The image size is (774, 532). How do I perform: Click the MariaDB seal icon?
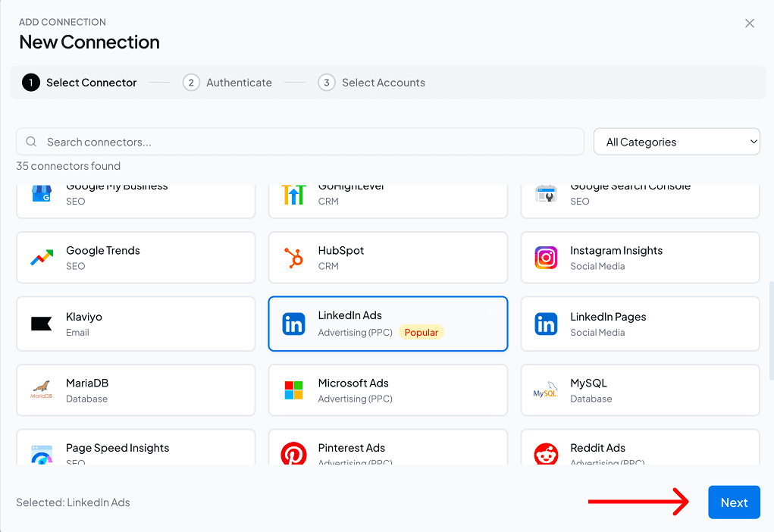pos(42,390)
